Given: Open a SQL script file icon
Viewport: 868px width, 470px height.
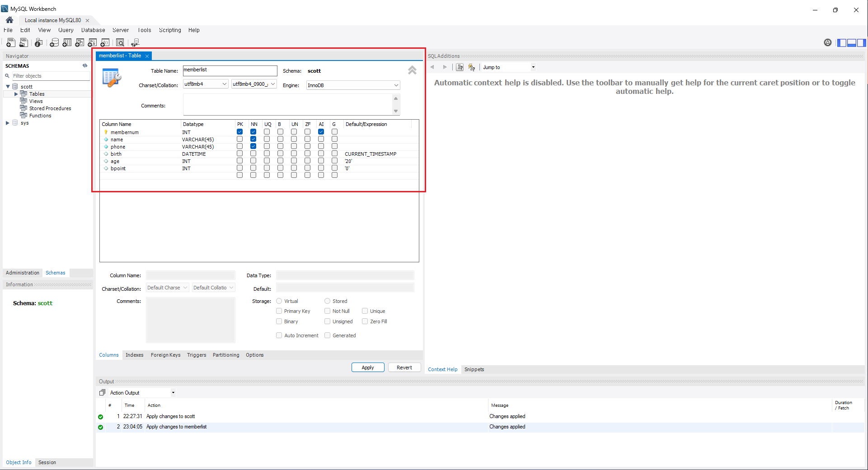Looking at the screenshot, I should tap(23, 42).
